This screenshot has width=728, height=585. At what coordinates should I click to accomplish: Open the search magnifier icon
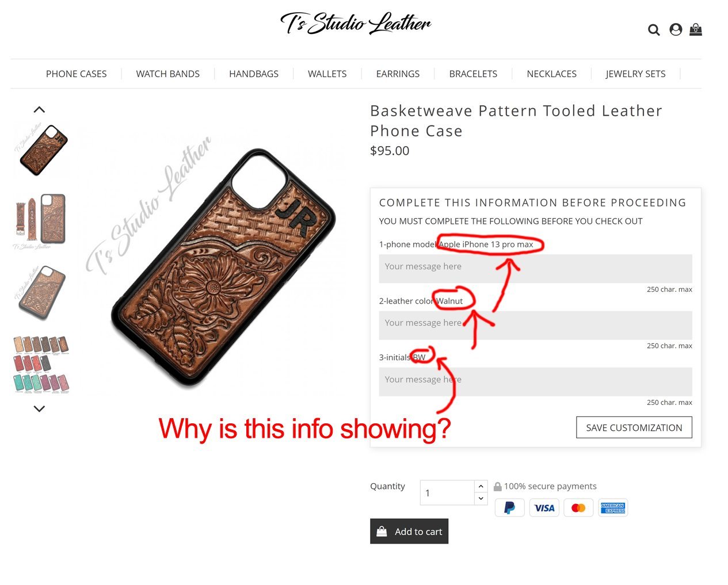click(x=654, y=30)
